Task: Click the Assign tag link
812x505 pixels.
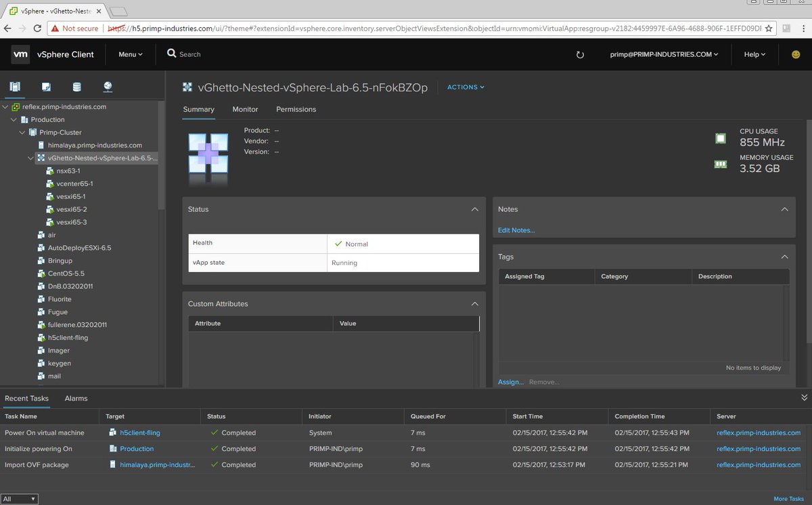Action: 511,382
